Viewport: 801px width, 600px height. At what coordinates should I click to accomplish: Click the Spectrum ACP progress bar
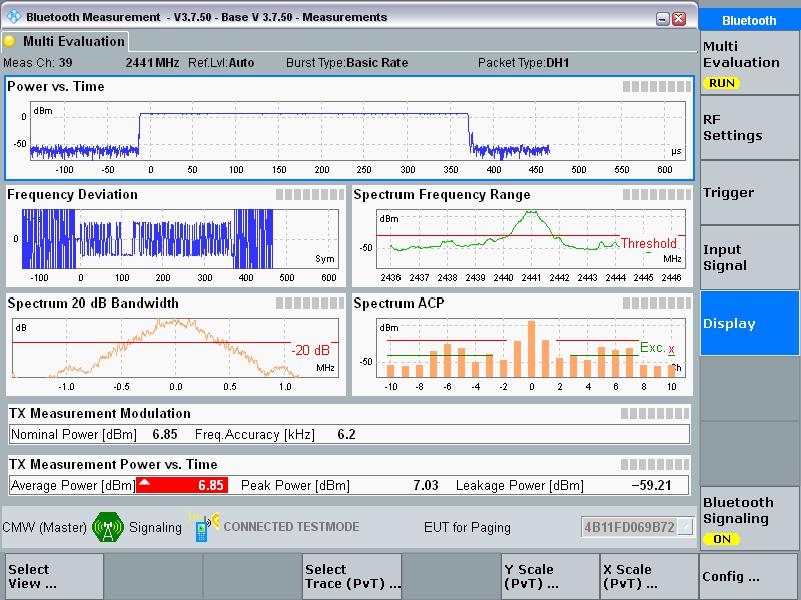657,304
